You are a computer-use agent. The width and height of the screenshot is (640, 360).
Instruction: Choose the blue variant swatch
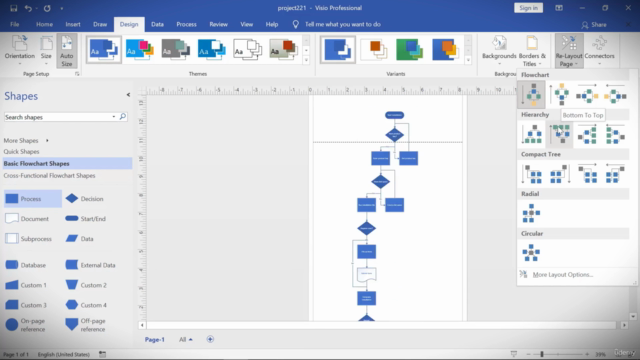(338, 49)
